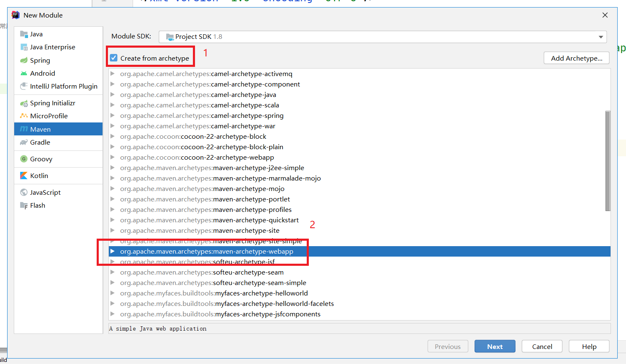Expand the cocoon-22-archetype-block node
Screen dimensions: 626x364
click(113, 136)
